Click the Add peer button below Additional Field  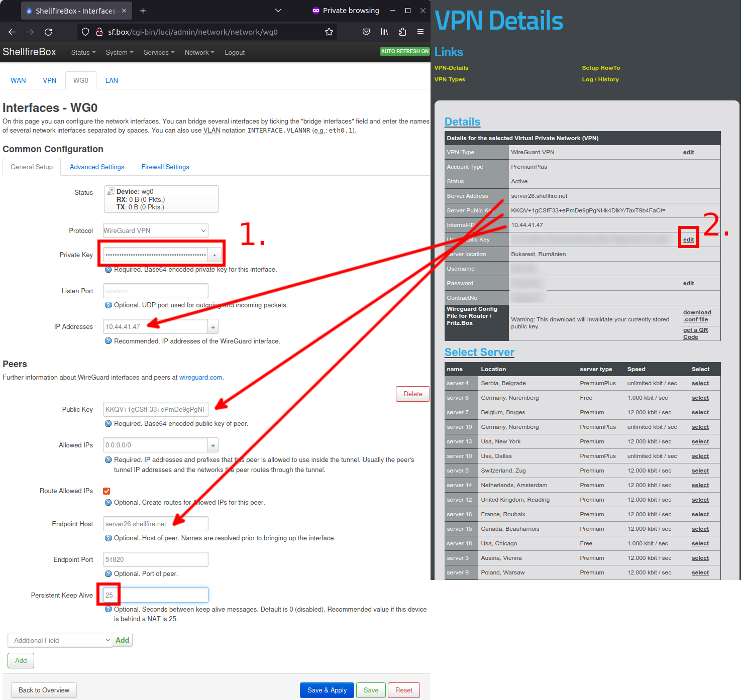click(21, 660)
